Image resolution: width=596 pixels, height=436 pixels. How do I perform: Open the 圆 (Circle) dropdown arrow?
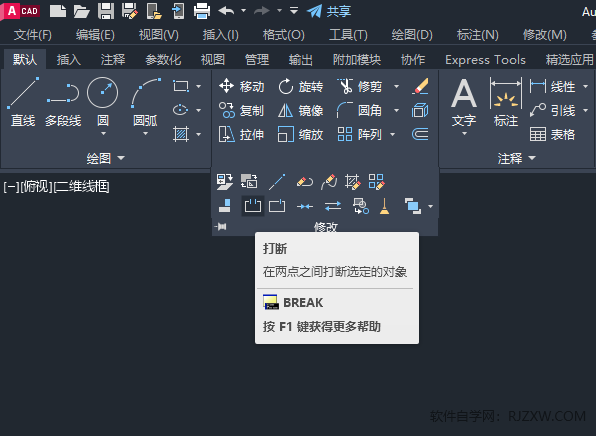pyautogui.click(x=103, y=133)
